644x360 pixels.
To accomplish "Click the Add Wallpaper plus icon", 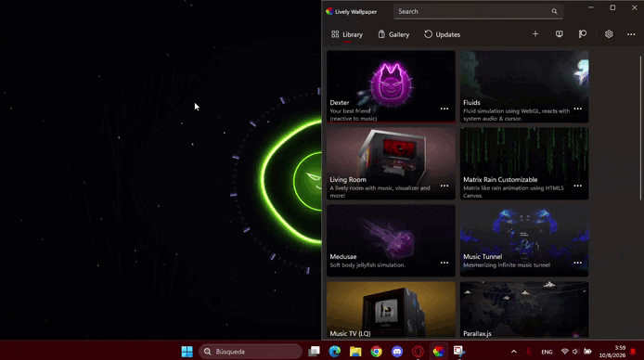I will tap(535, 34).
